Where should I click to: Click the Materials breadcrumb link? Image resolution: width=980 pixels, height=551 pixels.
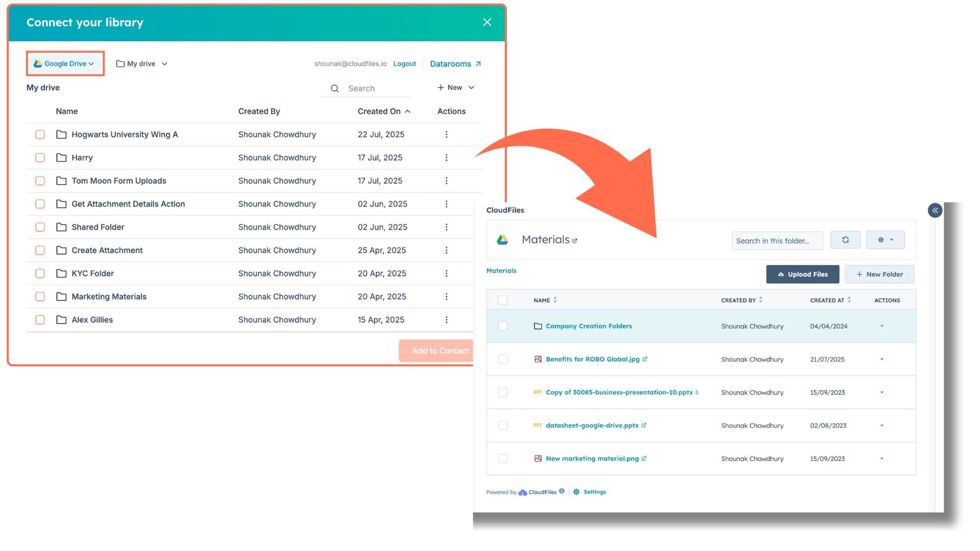coord(501,270)
